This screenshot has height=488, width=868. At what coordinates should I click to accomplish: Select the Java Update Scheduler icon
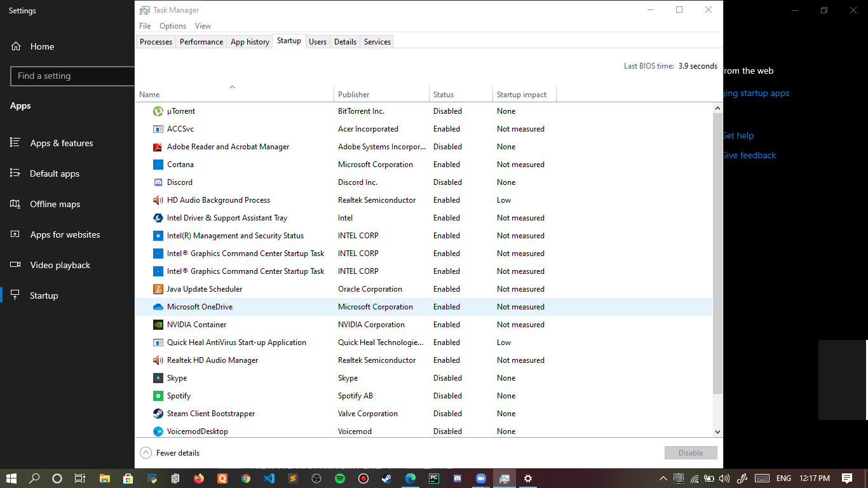point(158,289)
